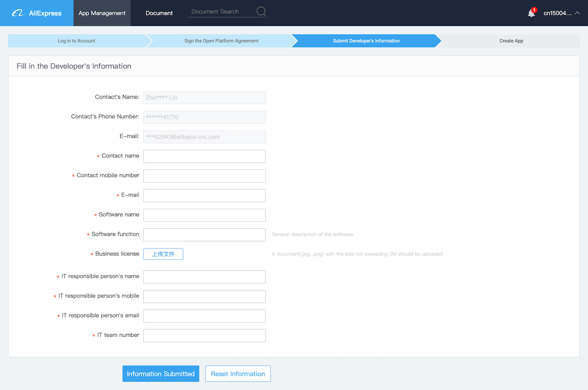Click into the Software name field
This screenshot has height=390, width=588.
coord(204,215)
